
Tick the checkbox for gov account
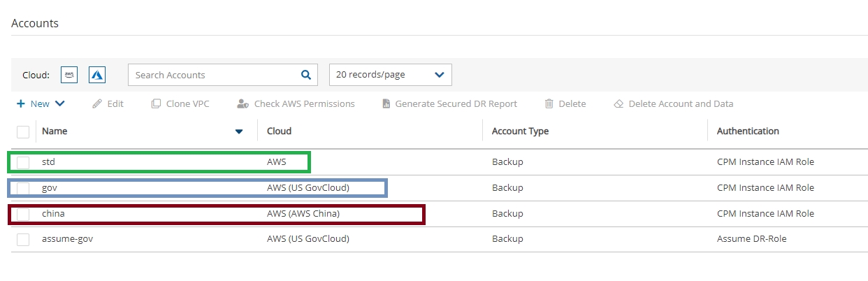tap(23, 188)
